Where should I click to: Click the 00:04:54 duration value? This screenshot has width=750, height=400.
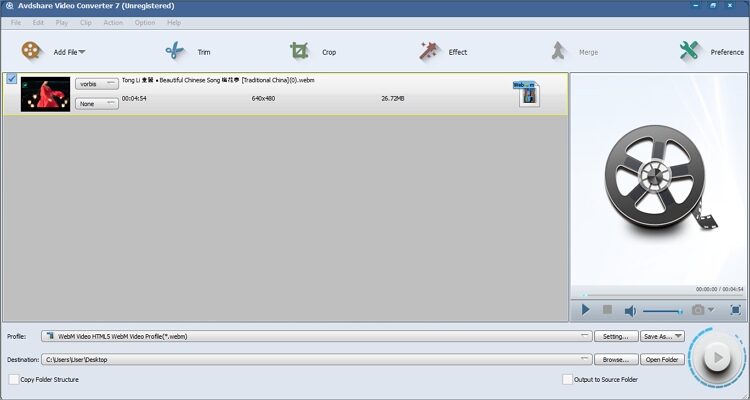click(x=134, y=99)
